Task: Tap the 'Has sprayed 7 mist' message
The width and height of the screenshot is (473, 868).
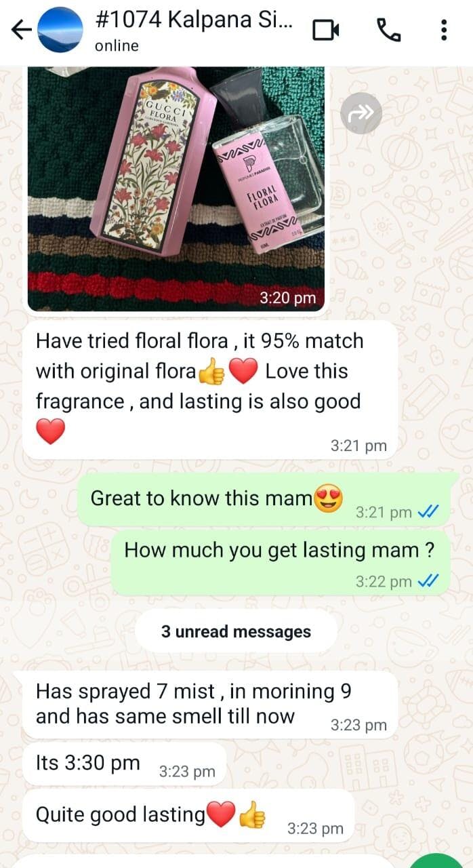Action: click(210, 705)
